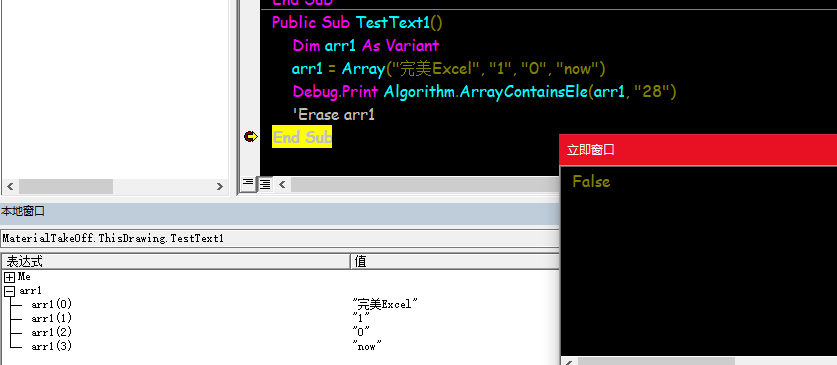This screenshot has height=365, width=837.
Task: Select the arr1(1) row
Action: (280, 319)
